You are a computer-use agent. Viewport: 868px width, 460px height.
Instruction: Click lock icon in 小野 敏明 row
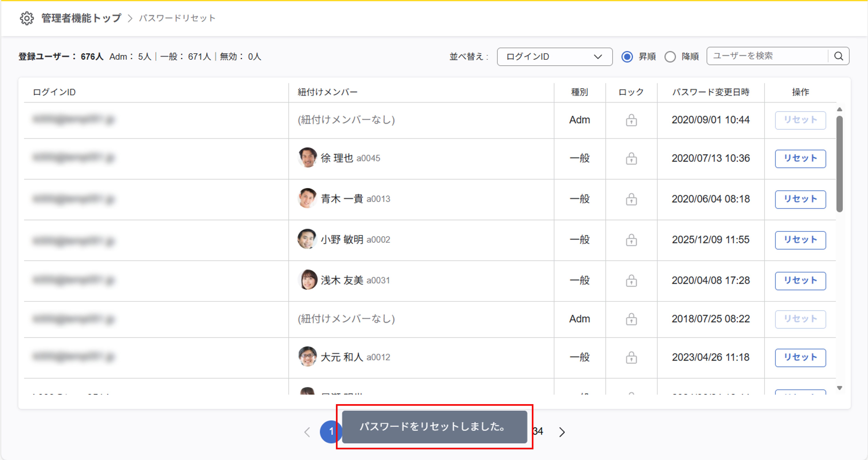click(631, 240)
